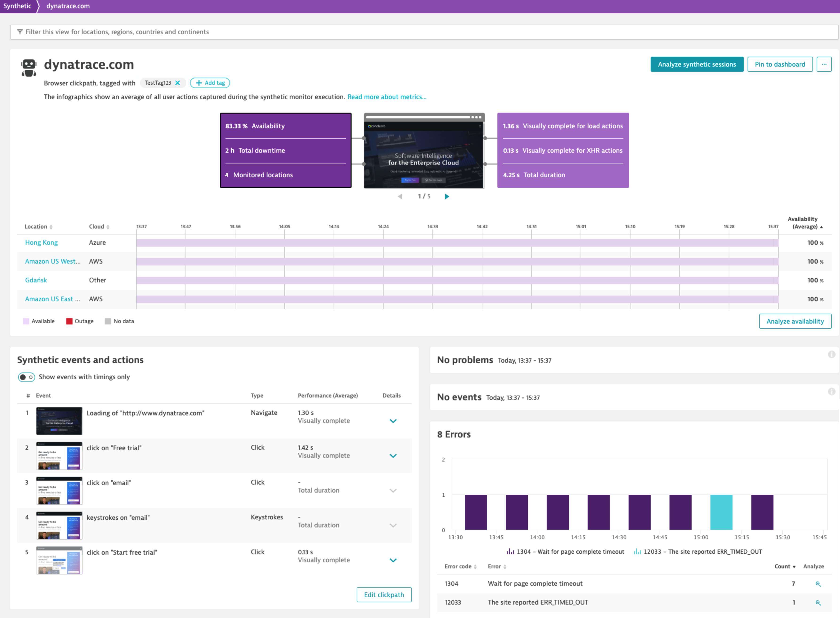Open the Amazon US East location
Viewport: 840px width, 618px height.
click(x=52, y=299)
